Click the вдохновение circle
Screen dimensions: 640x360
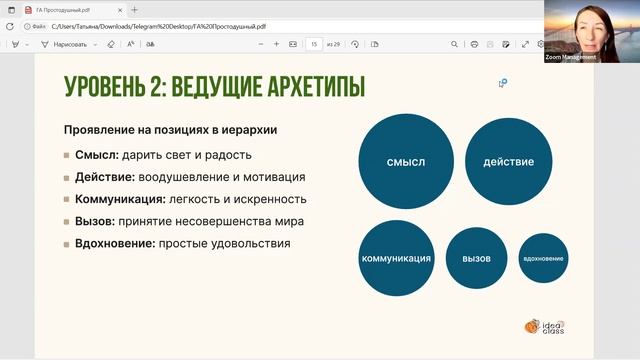[x=543, y=258]
